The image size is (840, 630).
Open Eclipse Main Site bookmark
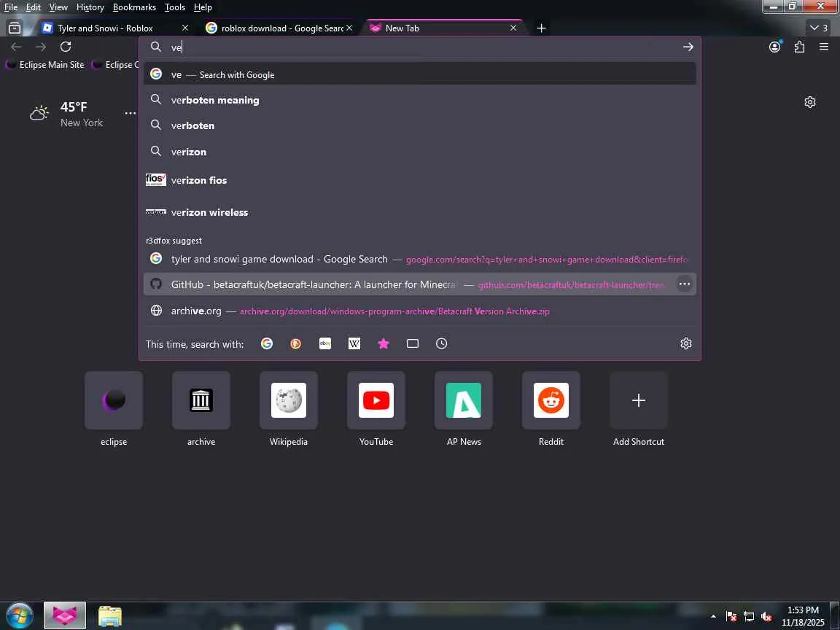45,64
